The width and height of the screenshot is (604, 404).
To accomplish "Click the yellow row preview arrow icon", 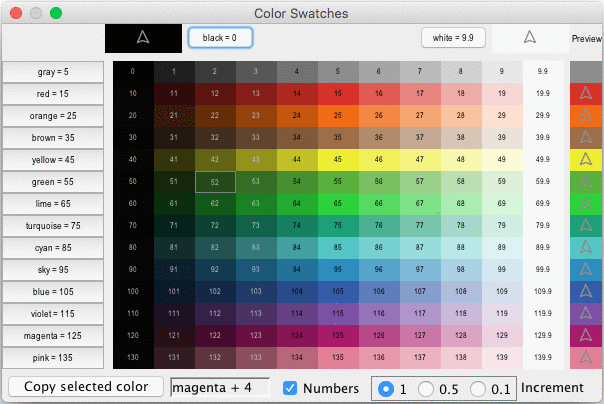I will (585, 160).
